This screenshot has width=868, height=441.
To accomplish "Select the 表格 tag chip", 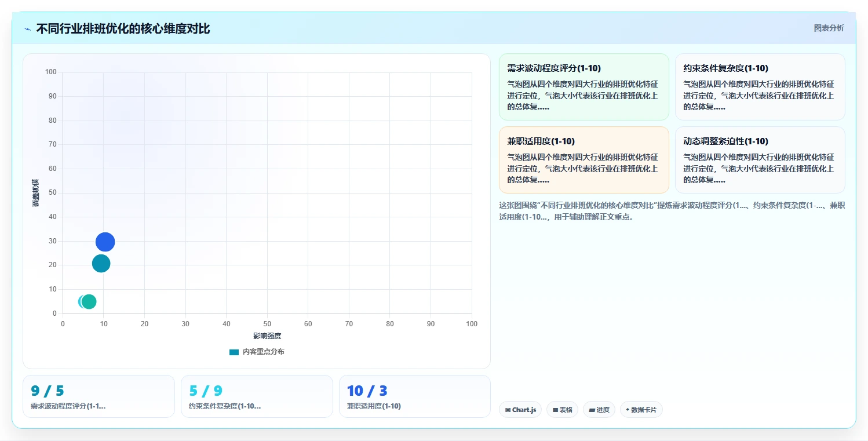I will point(562,410).
